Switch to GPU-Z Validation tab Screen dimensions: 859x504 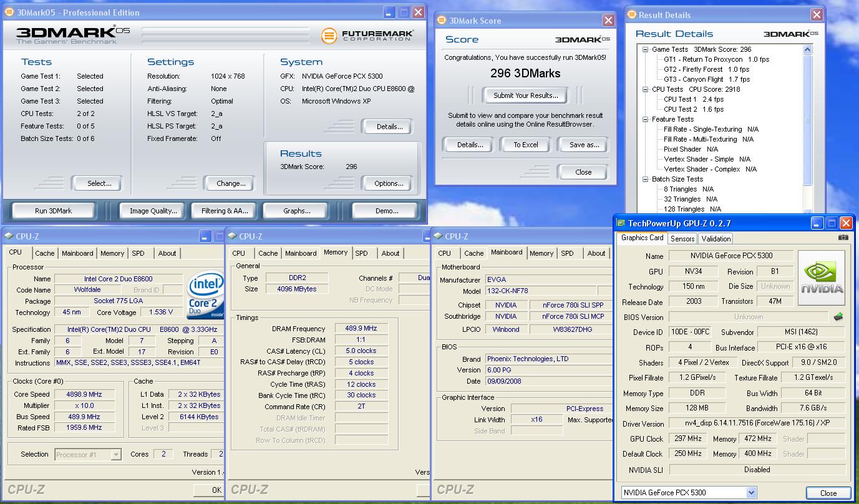point(716,239)
